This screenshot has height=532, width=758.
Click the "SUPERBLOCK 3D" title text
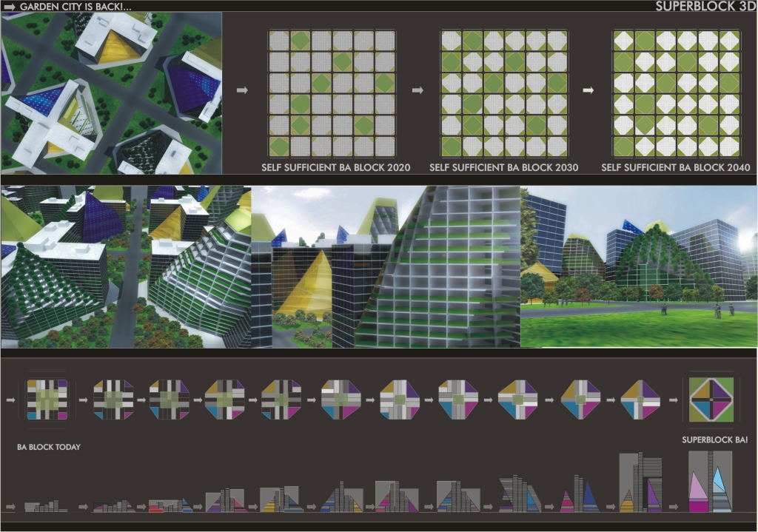pyautogui.click(x=704, y=7)
